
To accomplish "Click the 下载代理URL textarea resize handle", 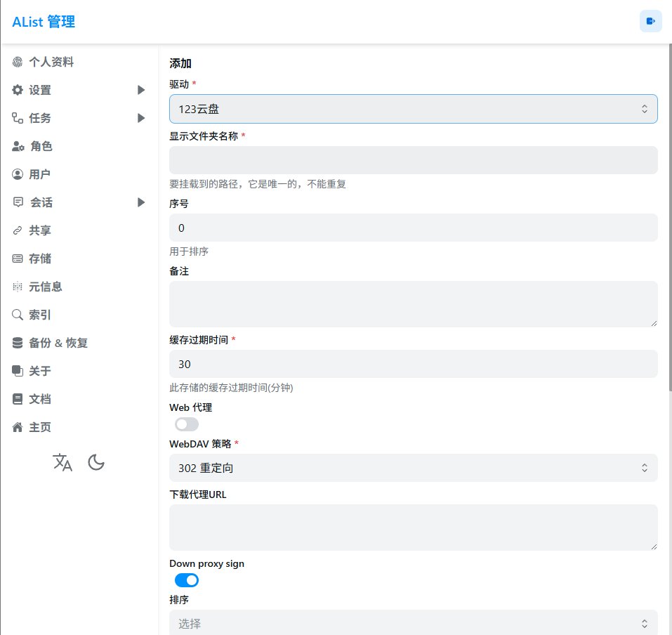I will coord(654,547).
